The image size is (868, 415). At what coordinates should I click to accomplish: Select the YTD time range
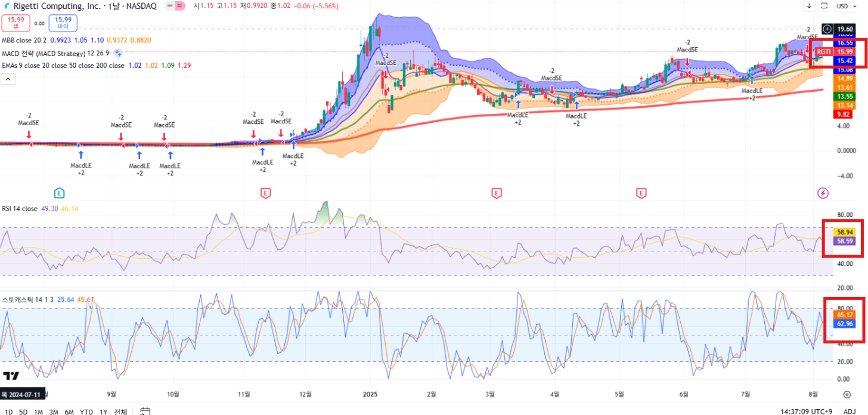click(86, 411)
